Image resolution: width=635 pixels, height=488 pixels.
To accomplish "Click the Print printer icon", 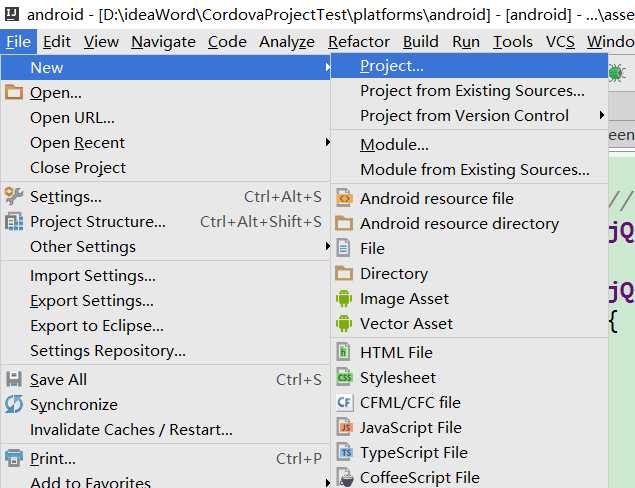I will (x=14, y=458).
